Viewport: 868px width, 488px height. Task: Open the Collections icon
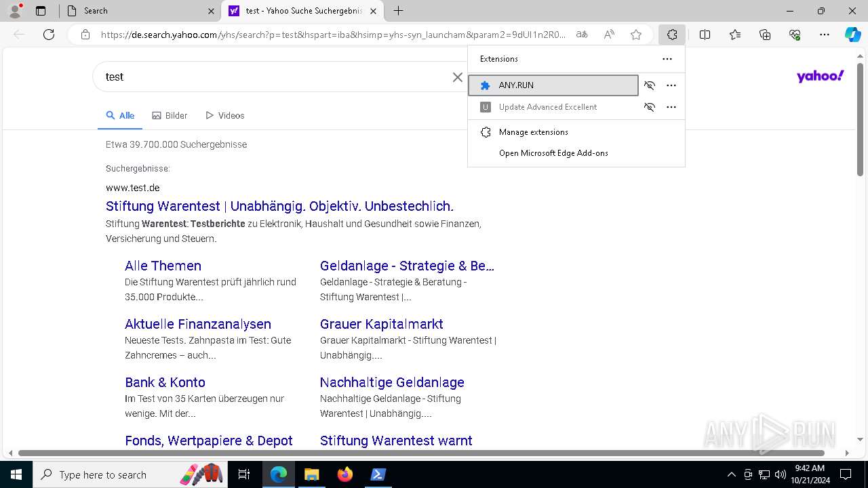coord(765,35)
